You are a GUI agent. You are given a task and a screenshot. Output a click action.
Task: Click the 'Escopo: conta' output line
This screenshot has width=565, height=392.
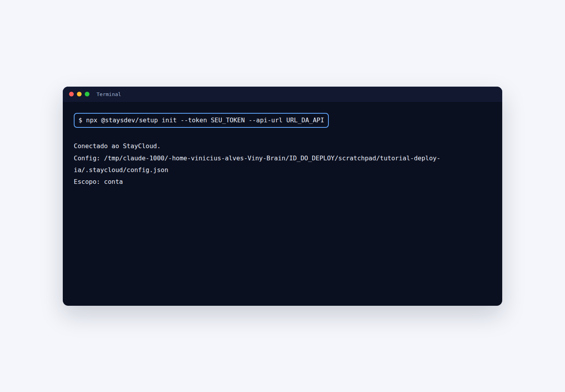tap(98, 182)
